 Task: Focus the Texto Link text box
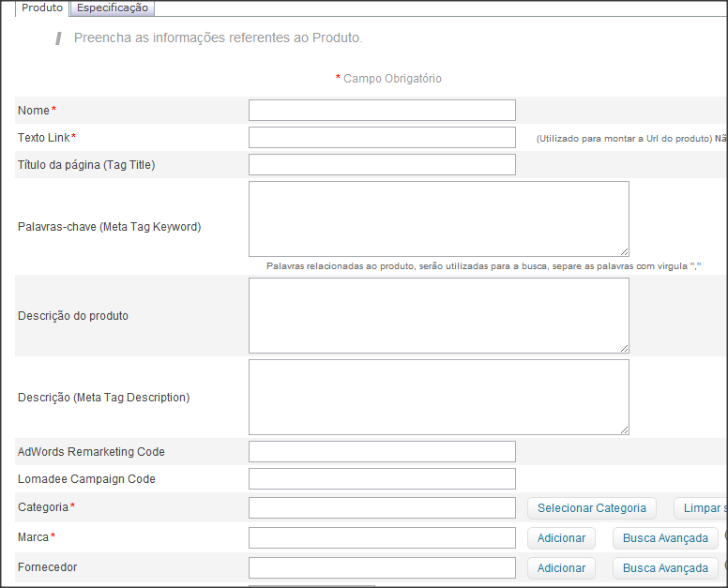pos(382,138)
